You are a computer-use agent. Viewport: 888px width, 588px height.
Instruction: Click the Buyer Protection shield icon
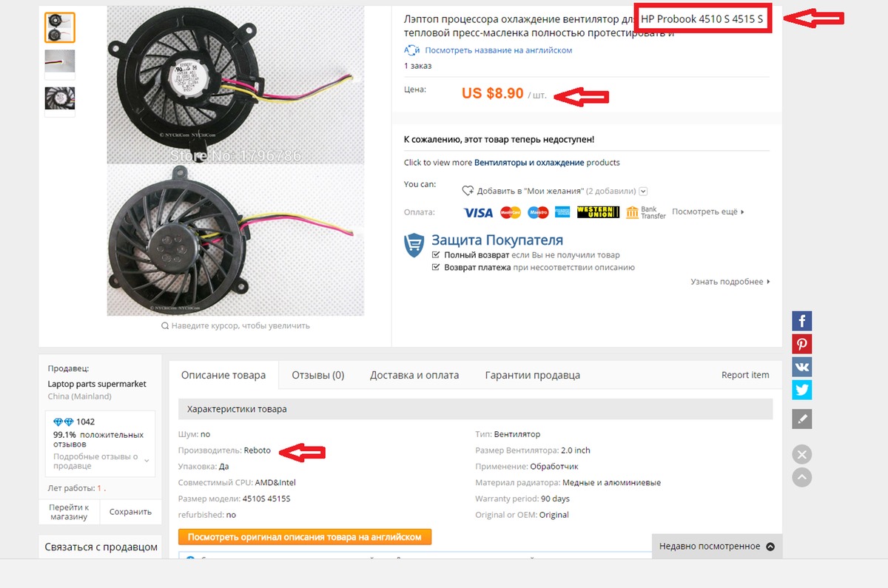tap(414, 245)
